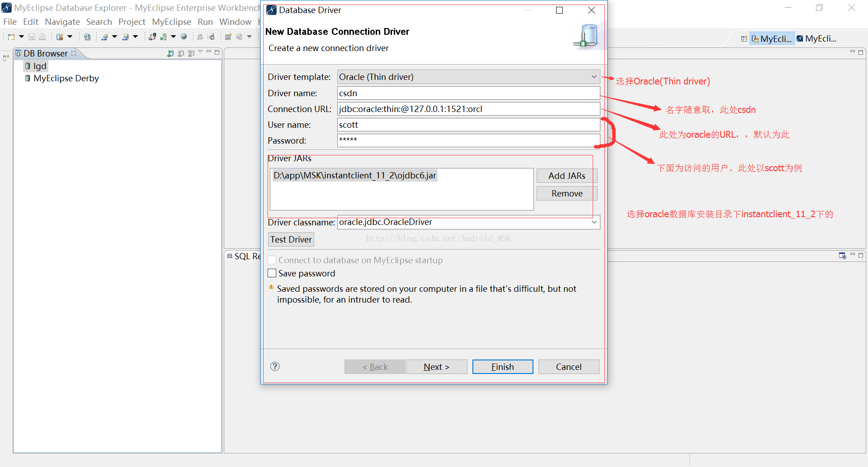
Task: Open the New wizard dropdown arrow
Action: (21, 37)
